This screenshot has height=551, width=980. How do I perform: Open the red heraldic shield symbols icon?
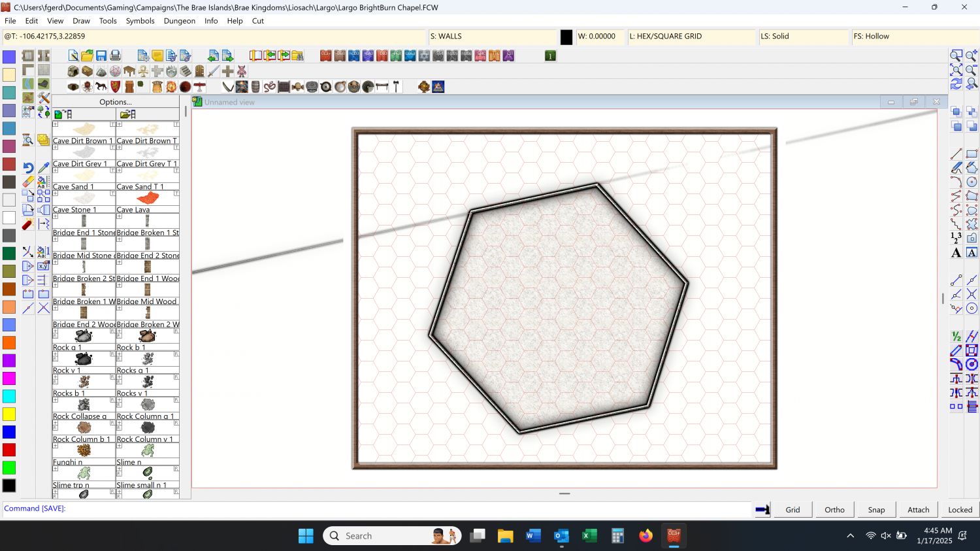click(115, 86)
